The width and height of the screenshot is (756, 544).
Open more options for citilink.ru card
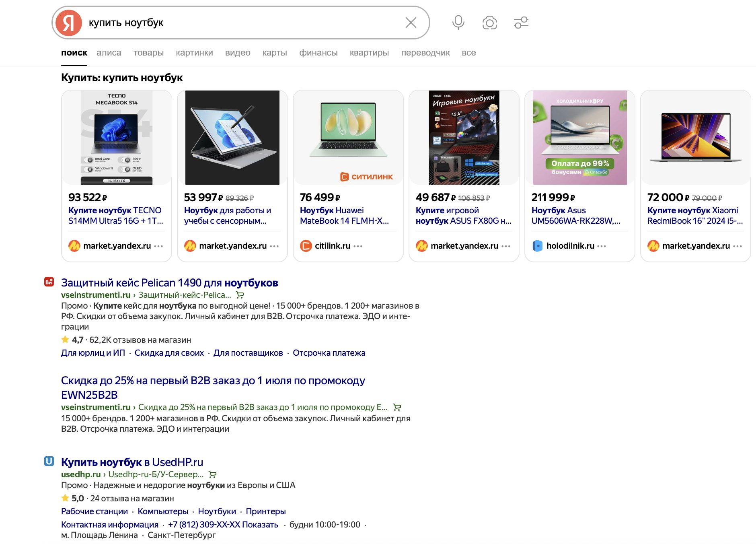click(x=358, y=246)
